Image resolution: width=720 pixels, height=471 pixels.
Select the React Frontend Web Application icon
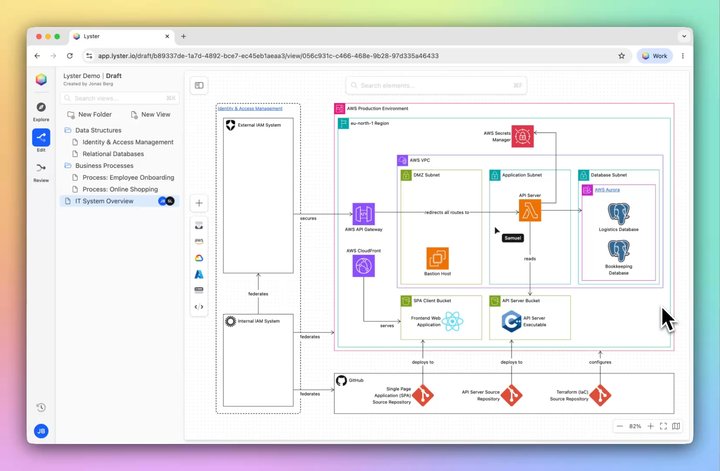point(452,321)
